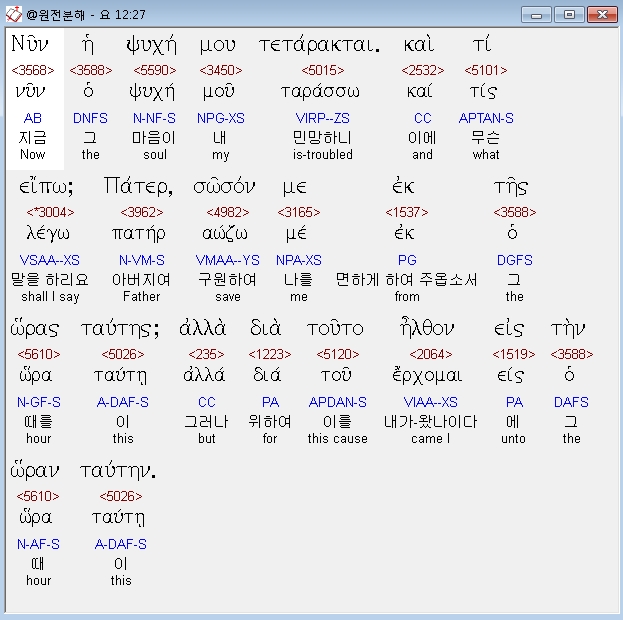623x620 pixels.
Task: Click the English gloss this cause
Action: pos(338,438)
